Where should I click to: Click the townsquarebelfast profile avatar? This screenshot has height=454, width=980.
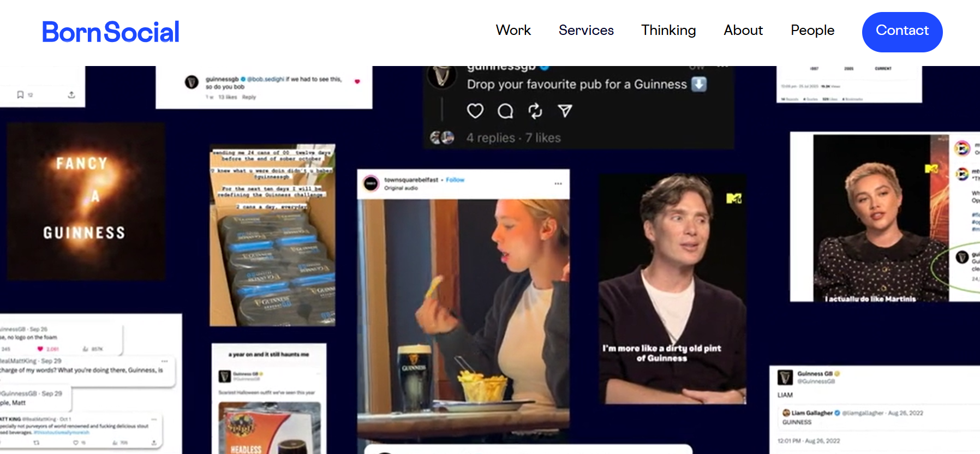point(371,183)
